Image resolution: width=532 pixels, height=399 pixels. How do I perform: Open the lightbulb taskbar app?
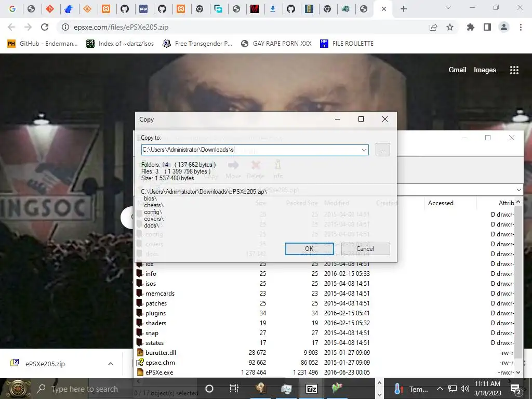coord(260,389)
